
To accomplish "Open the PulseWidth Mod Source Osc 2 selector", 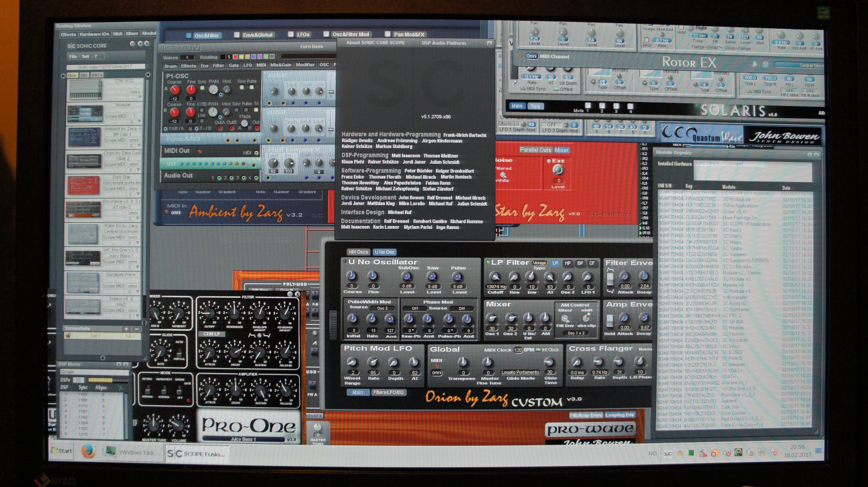I will 382,308.
